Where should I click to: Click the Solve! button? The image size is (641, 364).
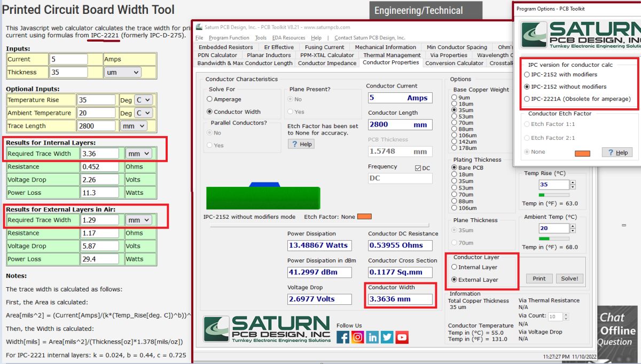569,278
